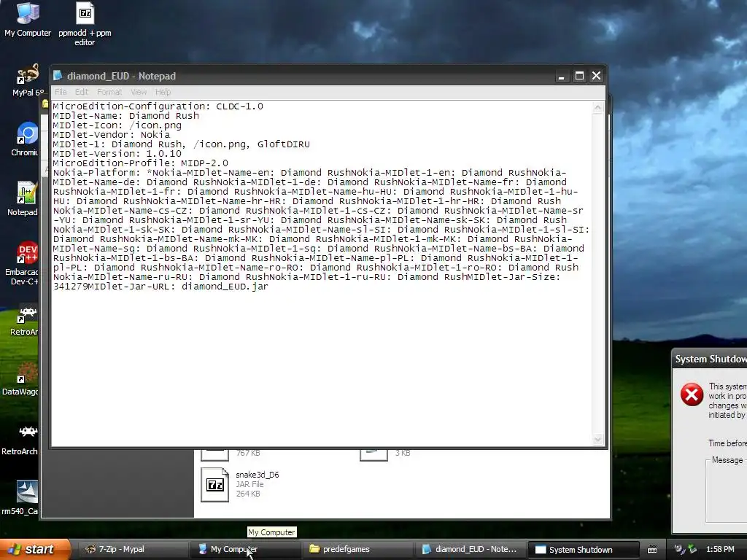Screen dimensions: 747x560
Task: Open the keyboard icon in the taskbar
Action: click(x=652, y=550)
